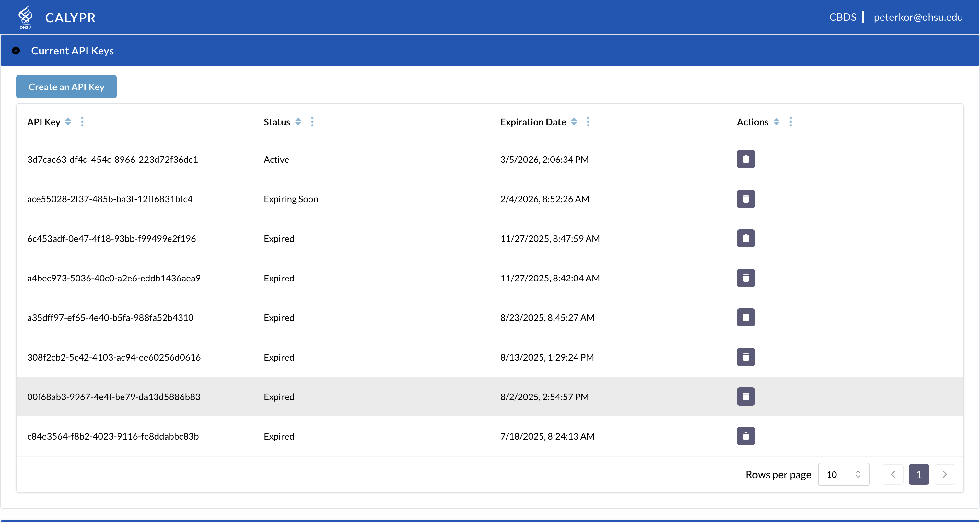Delete the Active API key 3d7cac63
The width and height of the screenshot is (980, 522).
[745, 159]
